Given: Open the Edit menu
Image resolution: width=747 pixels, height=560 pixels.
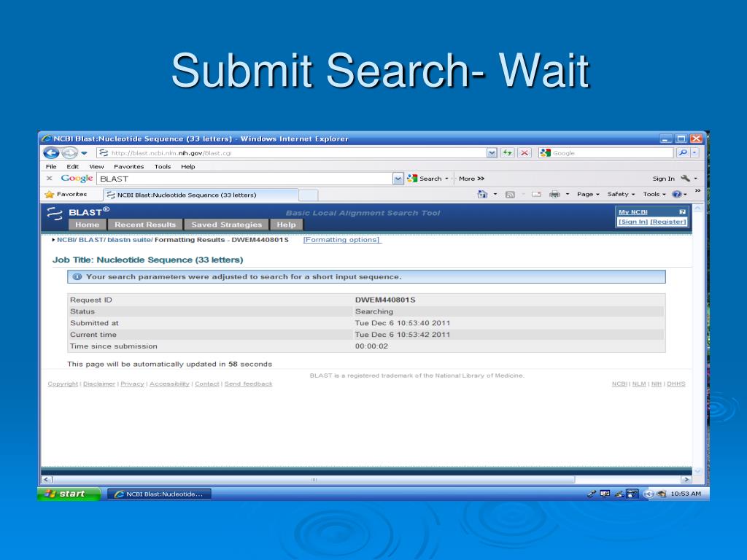Looking at the screenshot, I should 72,167.
